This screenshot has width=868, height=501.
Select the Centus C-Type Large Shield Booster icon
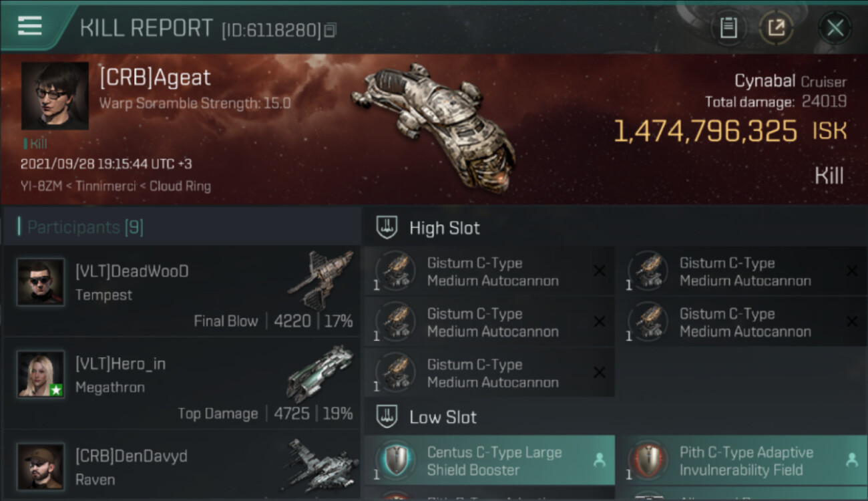(396, 460)
